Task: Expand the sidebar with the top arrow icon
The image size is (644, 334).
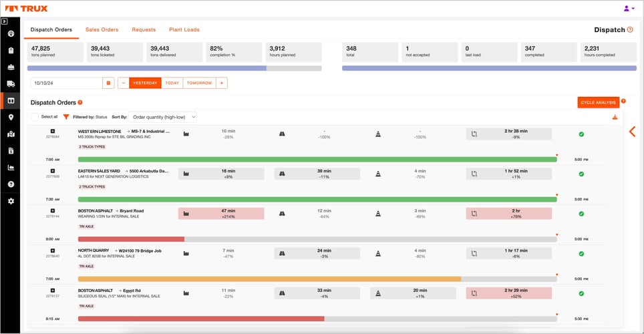Action: tap(5, 21)
